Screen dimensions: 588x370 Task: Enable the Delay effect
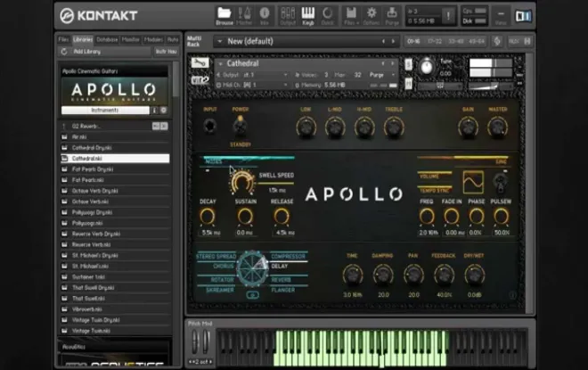pyautogui.click(x=280, y=266)
